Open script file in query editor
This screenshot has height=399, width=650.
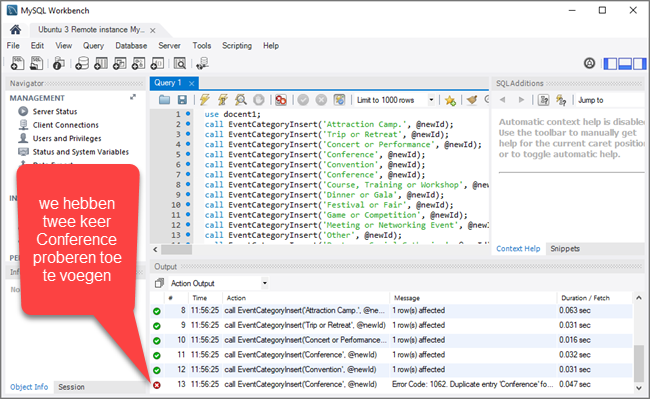coord(165,100)
